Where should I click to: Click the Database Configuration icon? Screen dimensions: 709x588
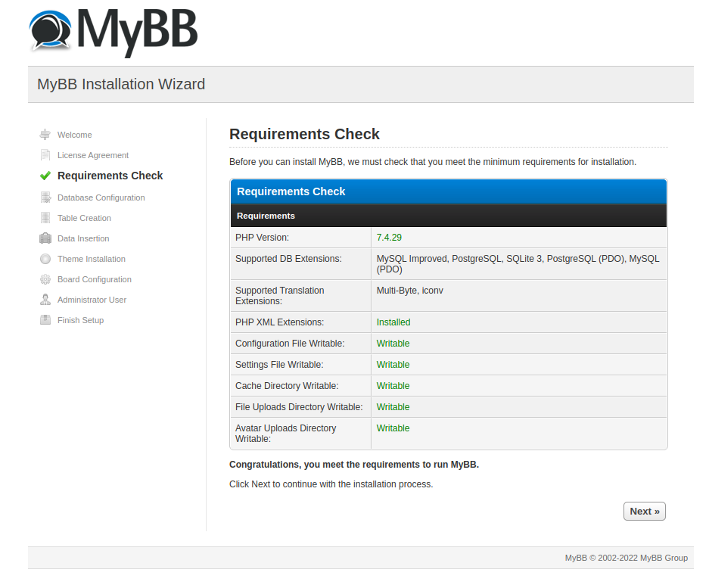point(46,198)
